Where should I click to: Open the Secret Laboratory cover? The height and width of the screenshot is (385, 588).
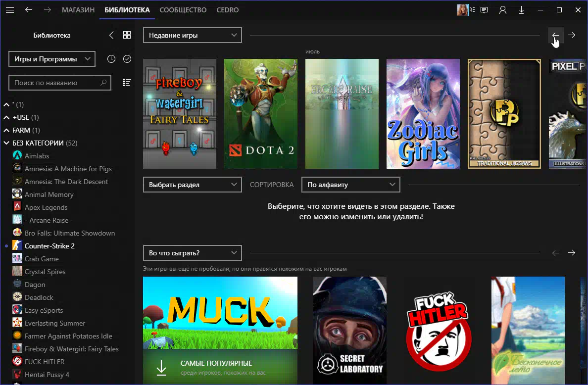pyautogui.click(x=350, y=331)
